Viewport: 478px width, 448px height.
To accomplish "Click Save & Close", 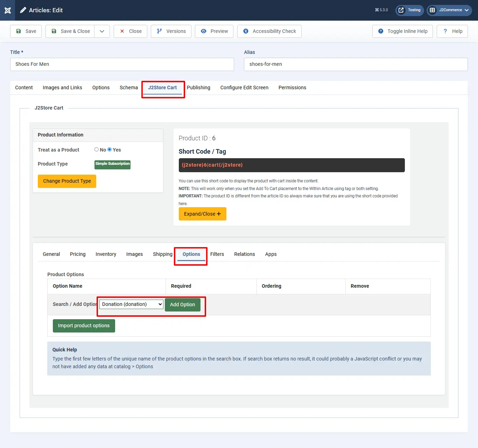I will click(70, 31).
